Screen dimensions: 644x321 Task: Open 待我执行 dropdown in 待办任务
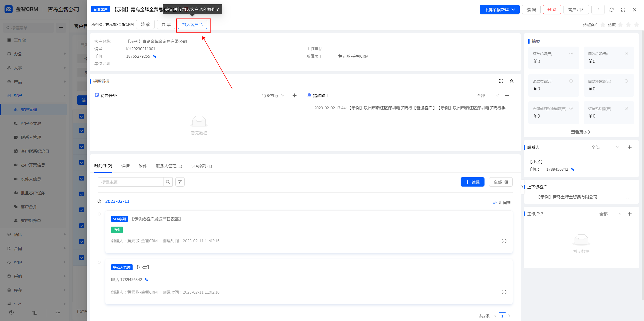pyautogui.click(x=273, y=95)
